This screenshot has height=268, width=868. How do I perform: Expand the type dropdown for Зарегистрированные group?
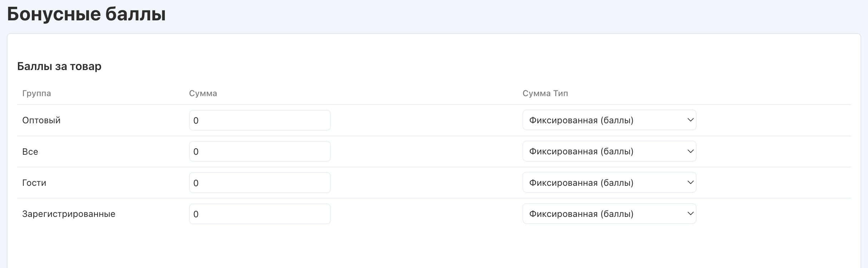(609, 214)
